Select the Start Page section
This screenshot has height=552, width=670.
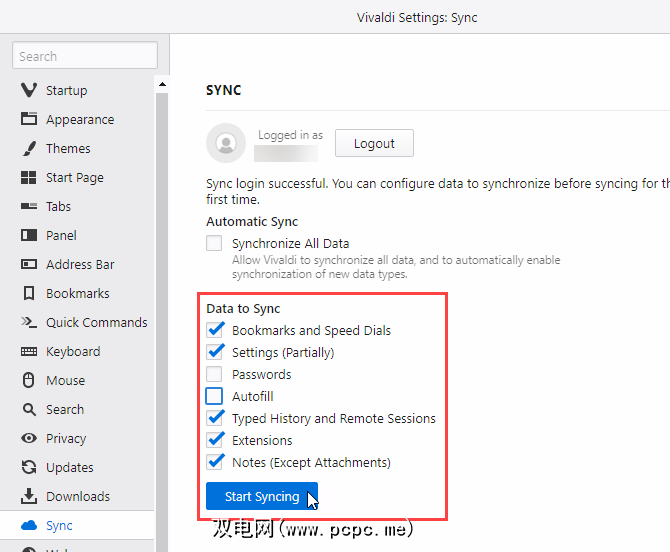[x=75, y=178]
